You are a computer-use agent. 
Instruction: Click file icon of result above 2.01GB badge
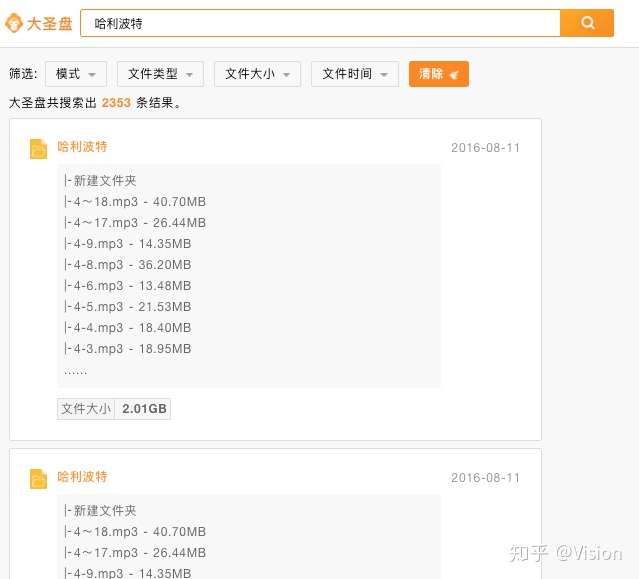point(39,149)
